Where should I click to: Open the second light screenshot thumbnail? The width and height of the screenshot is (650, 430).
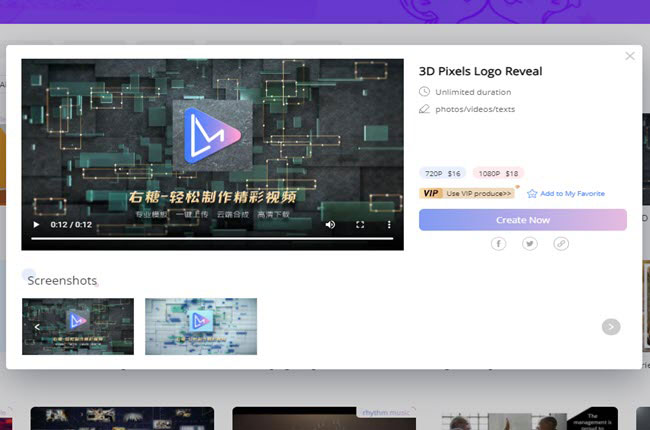(200, 326)
